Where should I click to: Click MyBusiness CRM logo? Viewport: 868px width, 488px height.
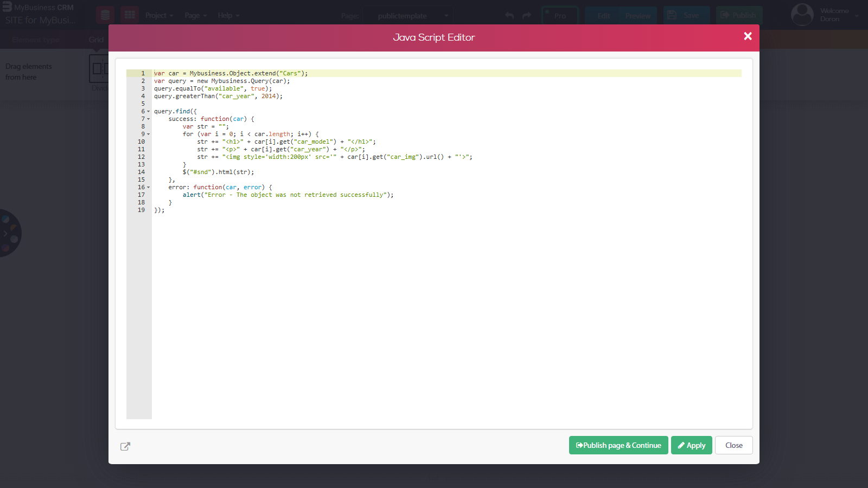point(38,8)
